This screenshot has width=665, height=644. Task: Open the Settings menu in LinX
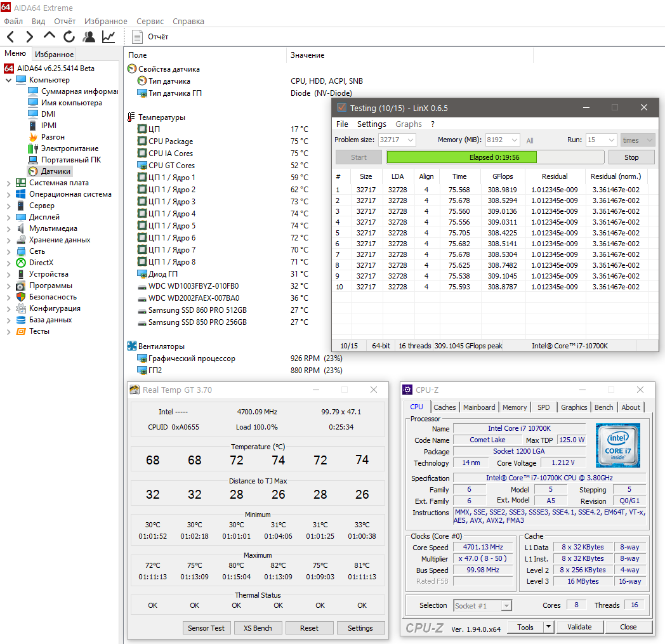tap(371, 124)
